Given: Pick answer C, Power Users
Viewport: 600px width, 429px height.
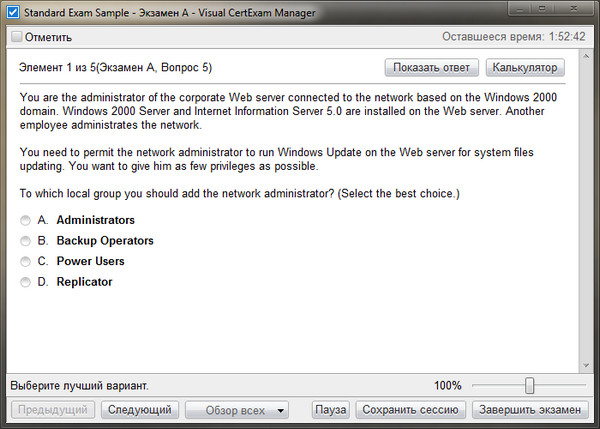Looking at the screenshot, I should coord(25,262).
